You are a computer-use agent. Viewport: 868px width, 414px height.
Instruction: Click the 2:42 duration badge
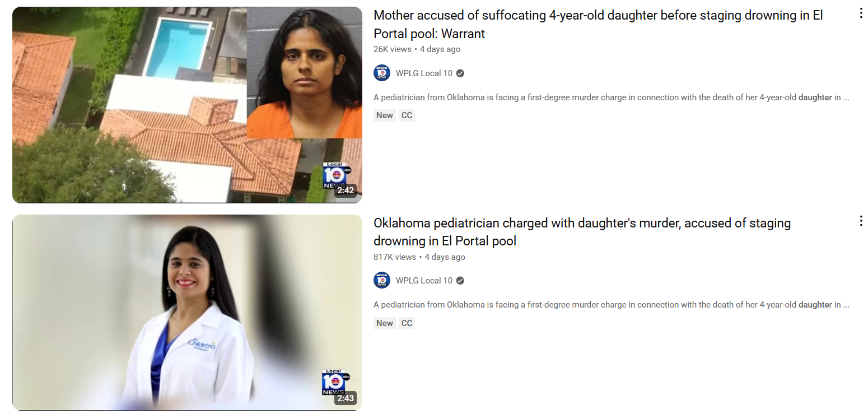pos(346,190)
